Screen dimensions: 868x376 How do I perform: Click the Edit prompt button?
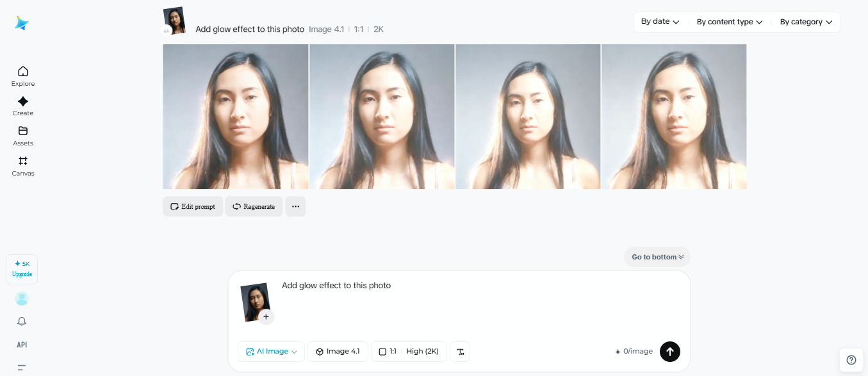pyautogui.click(x=192, y=206)
